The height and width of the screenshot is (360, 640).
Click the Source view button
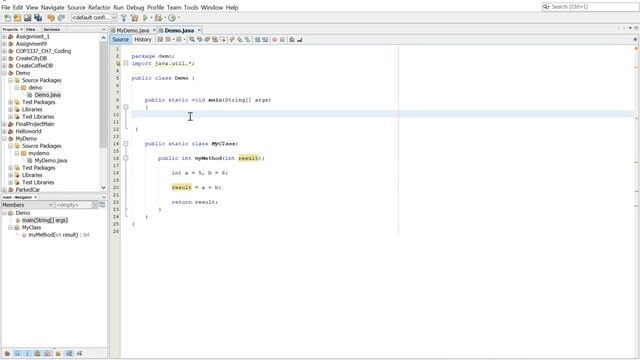click(120, 40)
